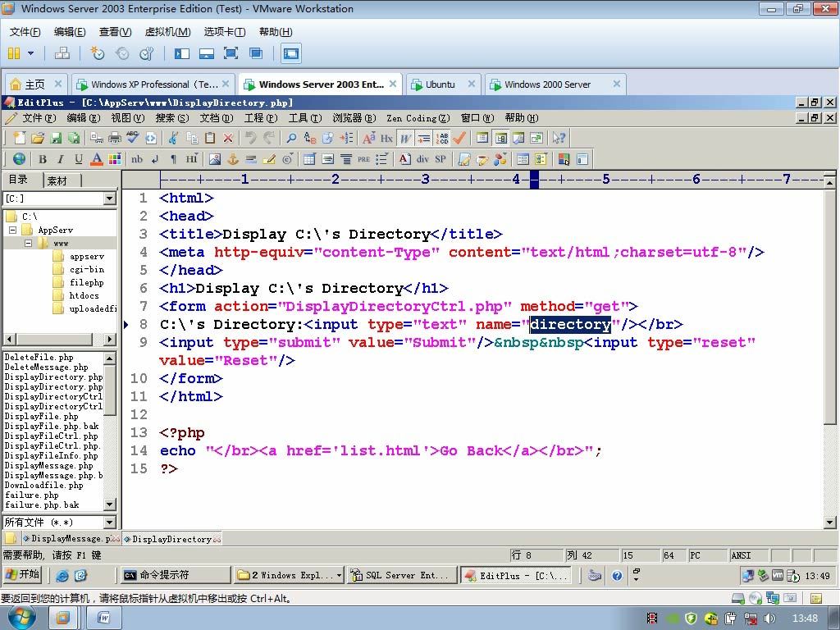
Task: Select Downloadfile.php in file list
Action: coord(44,486)
